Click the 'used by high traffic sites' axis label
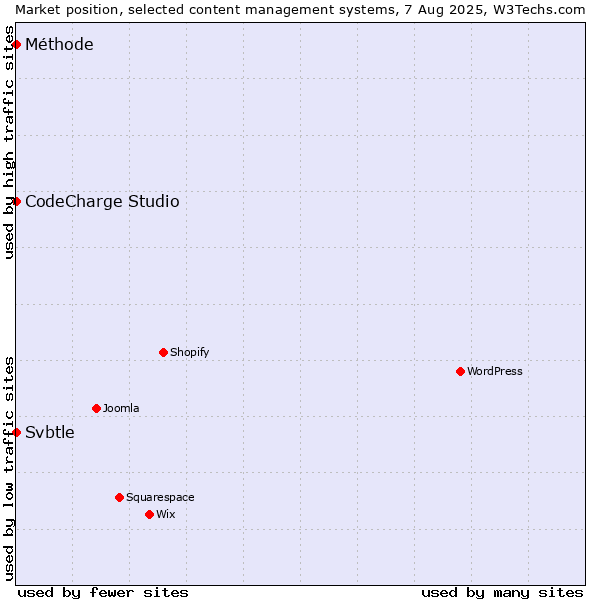The image size is (600, 600). click(x=8, y=143)
